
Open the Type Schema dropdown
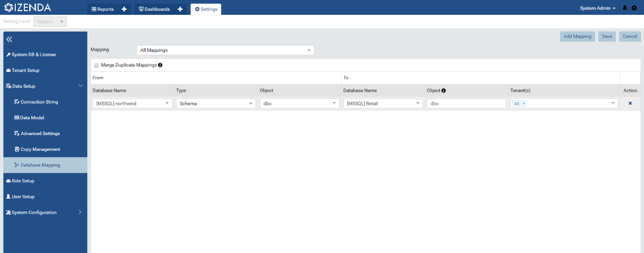point(216,104)
